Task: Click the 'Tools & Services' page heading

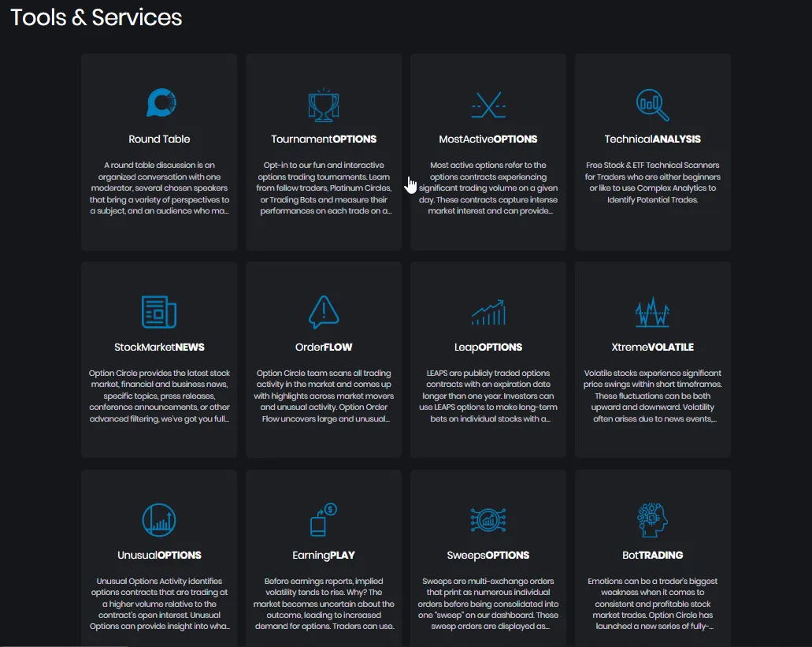Action: (x=96, y=17)
